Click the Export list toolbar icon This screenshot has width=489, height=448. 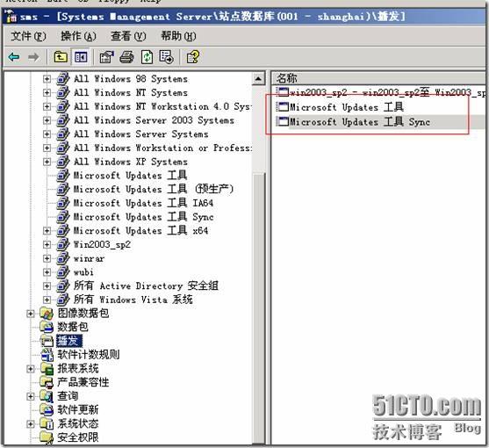coord(166,57)
